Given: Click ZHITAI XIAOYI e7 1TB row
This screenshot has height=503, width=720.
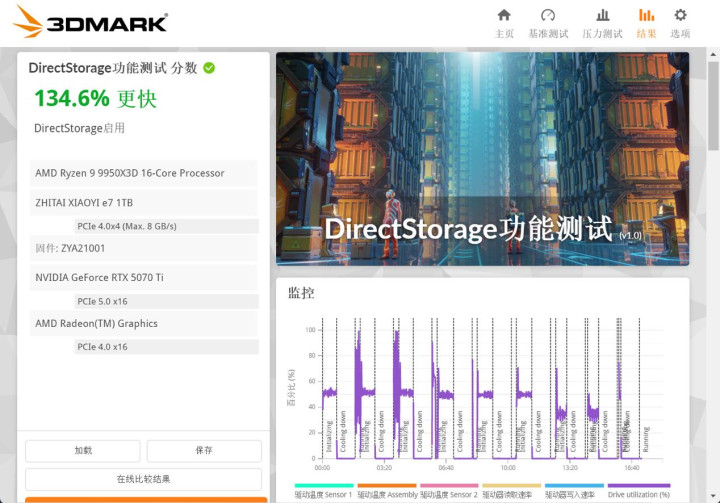Looking at the screenshot, I should point(143,203).
